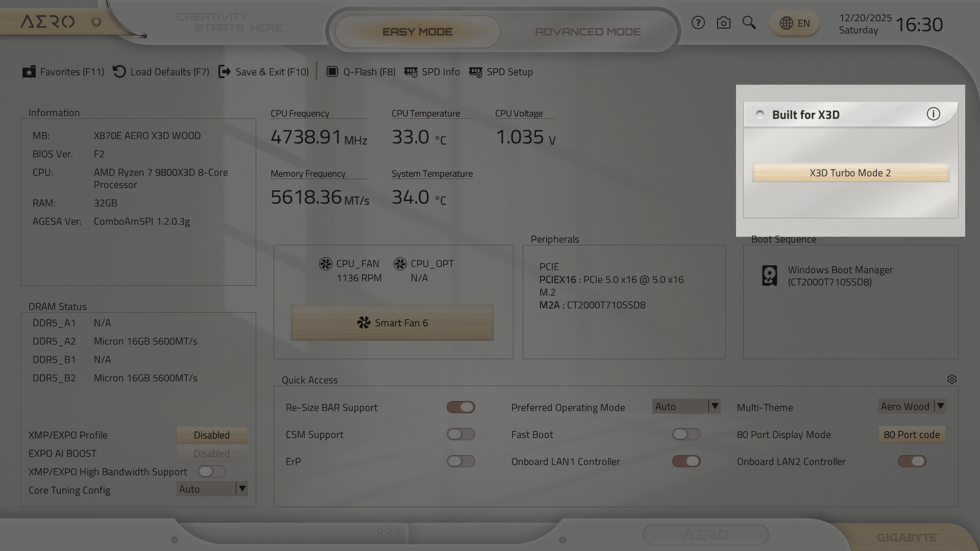Toggle XMP/EXPO High Bandwidth Support

click(x=212, y=471)
